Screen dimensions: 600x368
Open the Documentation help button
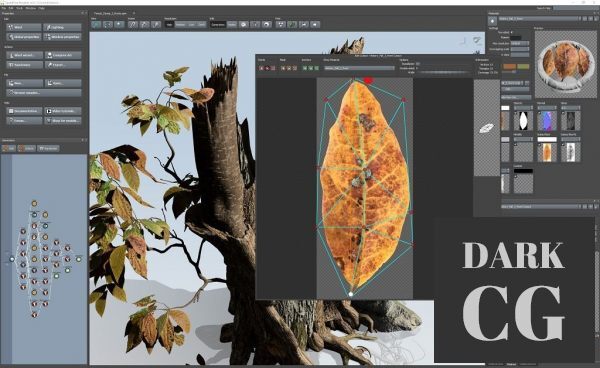(x=24, y=111)
